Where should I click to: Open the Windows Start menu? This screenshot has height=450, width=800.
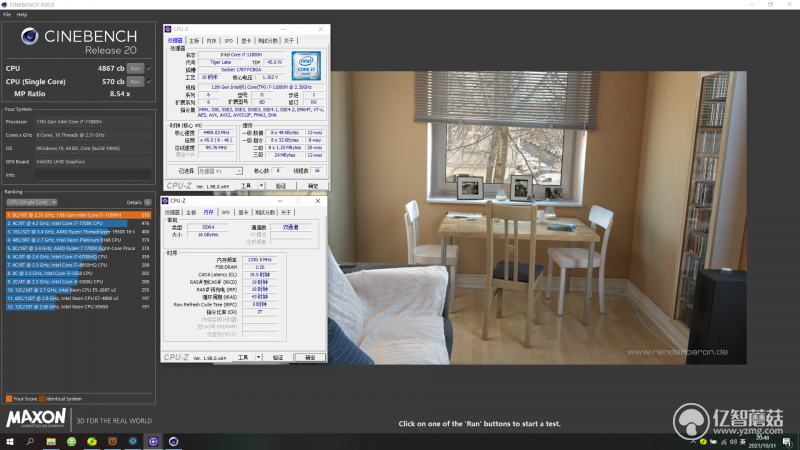click(x=10, y=441)
